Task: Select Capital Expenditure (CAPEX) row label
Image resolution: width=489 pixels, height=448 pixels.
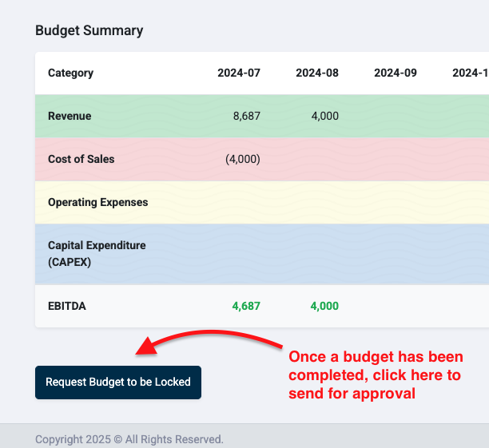Action: point(97,254)
